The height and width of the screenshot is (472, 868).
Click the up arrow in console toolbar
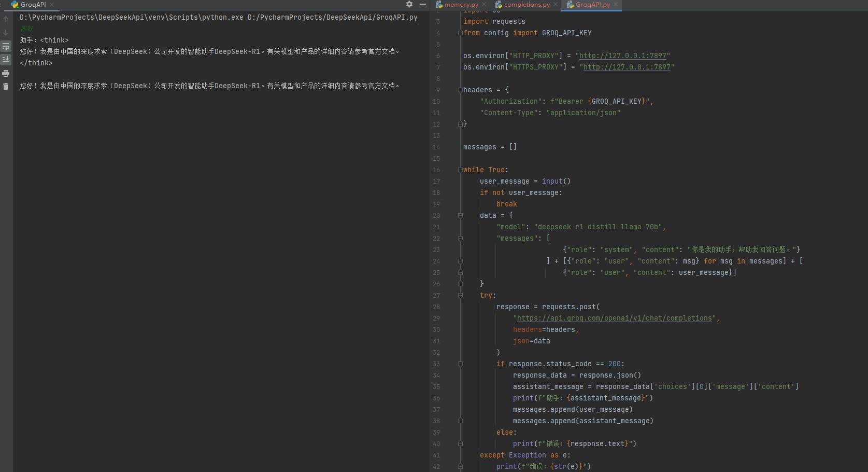point(6,19)
